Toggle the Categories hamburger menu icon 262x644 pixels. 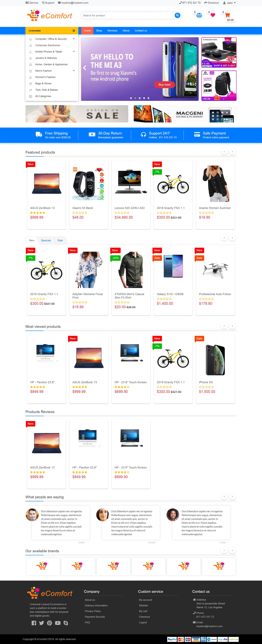(x=74, y=31)
